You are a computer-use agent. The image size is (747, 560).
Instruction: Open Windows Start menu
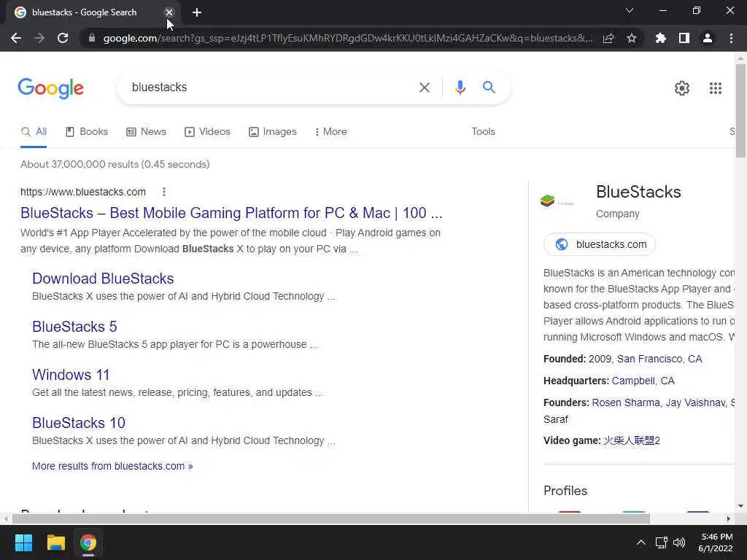(23, 542)
